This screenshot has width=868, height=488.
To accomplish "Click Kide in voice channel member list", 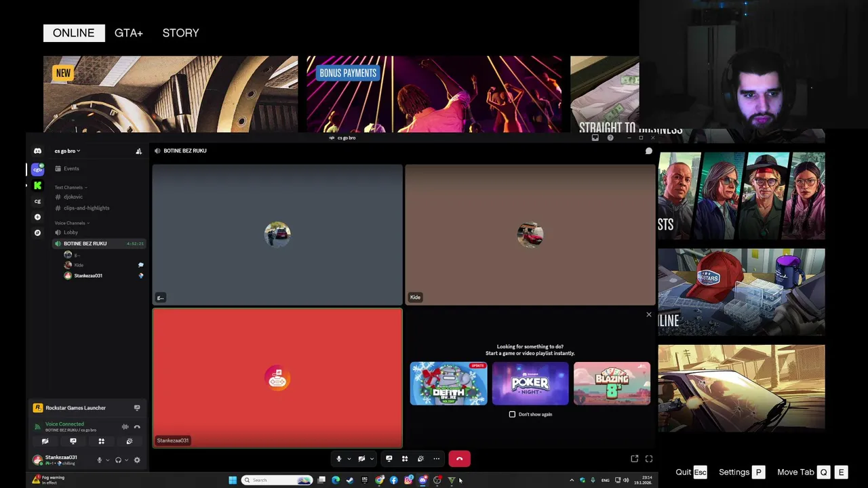I will pos(79,265).
